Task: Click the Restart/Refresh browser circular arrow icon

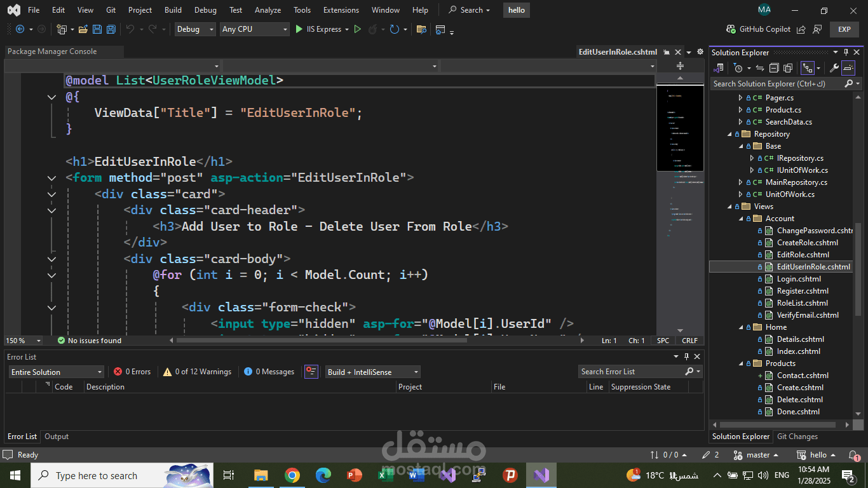Action: tap(395, 29)
